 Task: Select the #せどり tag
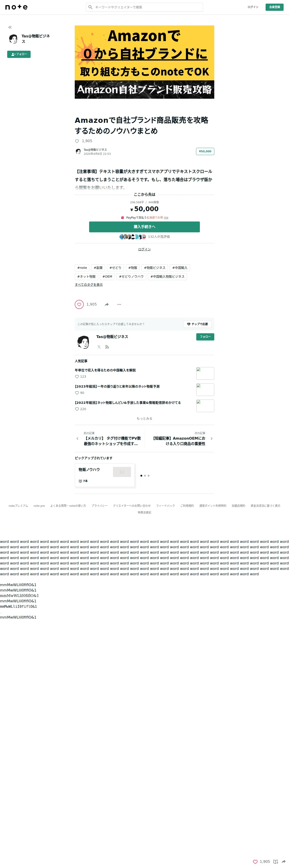pos(115,268)
